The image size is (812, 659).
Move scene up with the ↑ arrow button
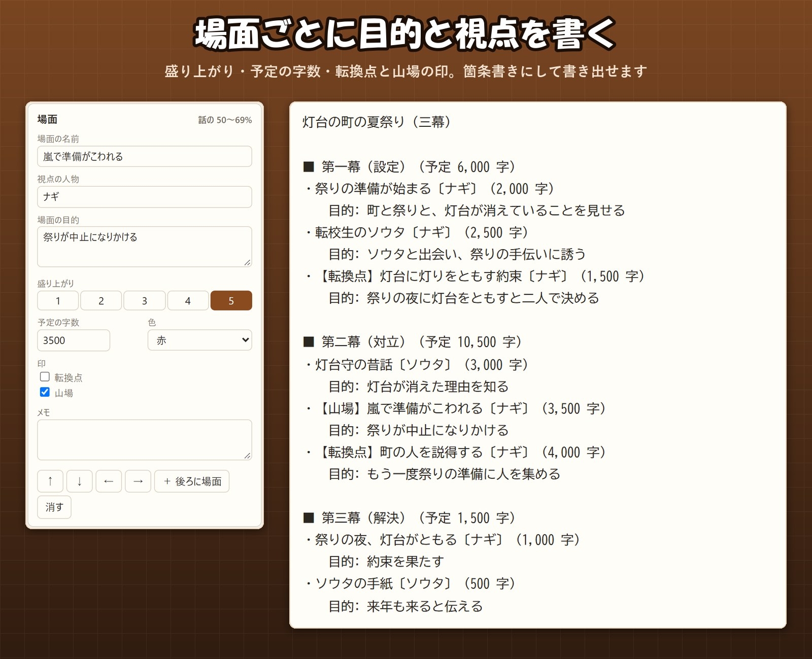coord(50,481)
